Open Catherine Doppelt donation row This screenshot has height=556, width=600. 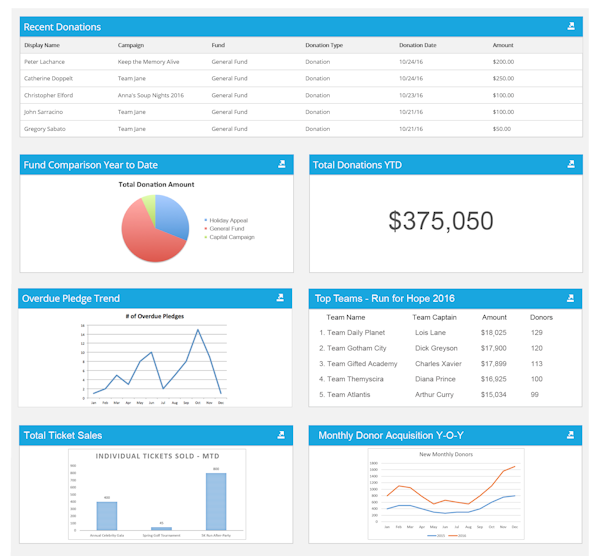pyautogui.click(x=301, y=78)
